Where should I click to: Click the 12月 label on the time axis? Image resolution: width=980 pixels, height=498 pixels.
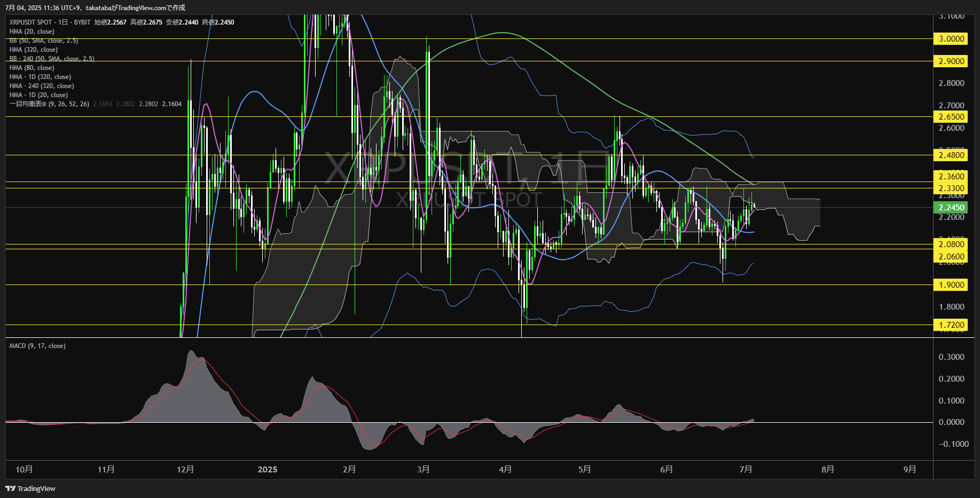185,469
